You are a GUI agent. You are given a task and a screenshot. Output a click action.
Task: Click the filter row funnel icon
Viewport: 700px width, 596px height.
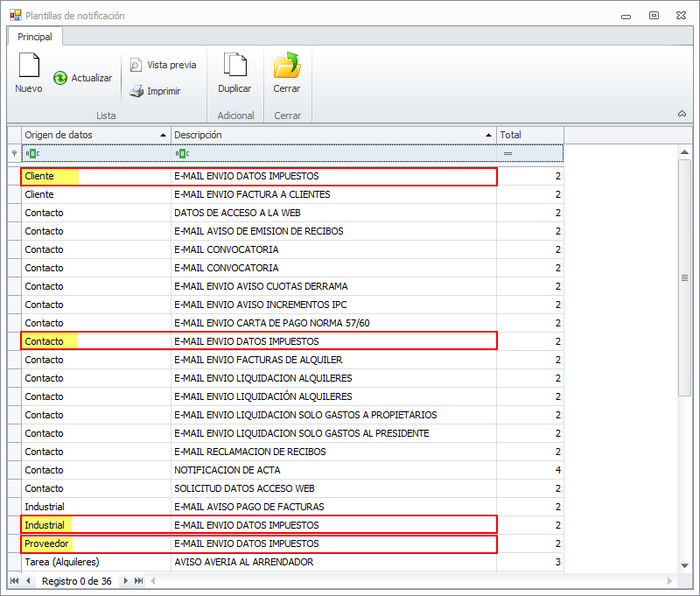[14, 153]
